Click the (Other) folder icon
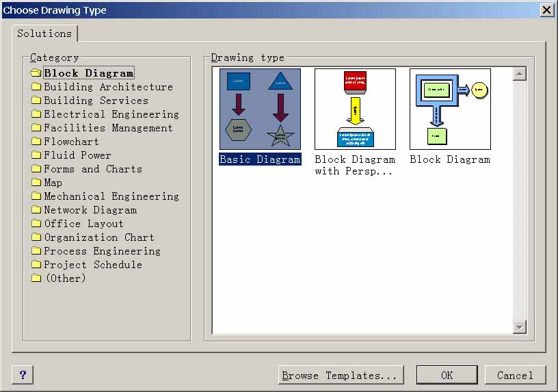The image size is (558, 392). click(36, 278)
